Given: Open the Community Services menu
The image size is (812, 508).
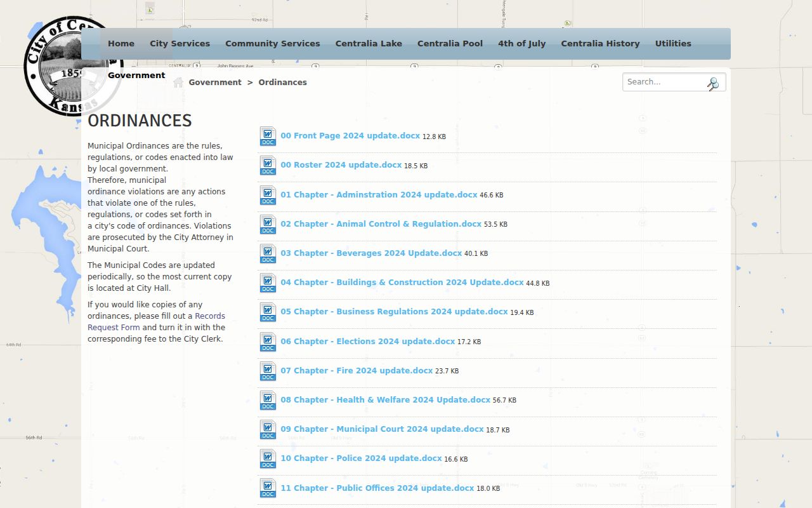Looking at the screenshot, I should [x=273, y=44].
